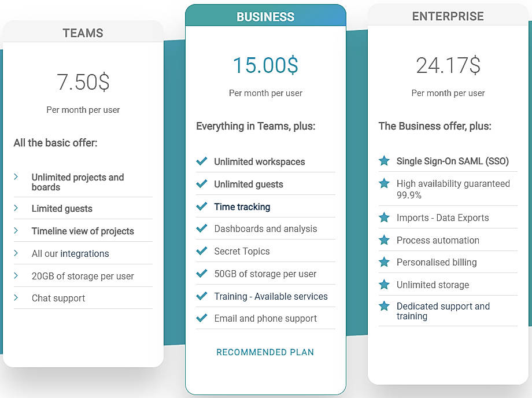Open the RECOMMENDED PLAN link
Screen dimensions: 532x398
(x=265, y=352)
